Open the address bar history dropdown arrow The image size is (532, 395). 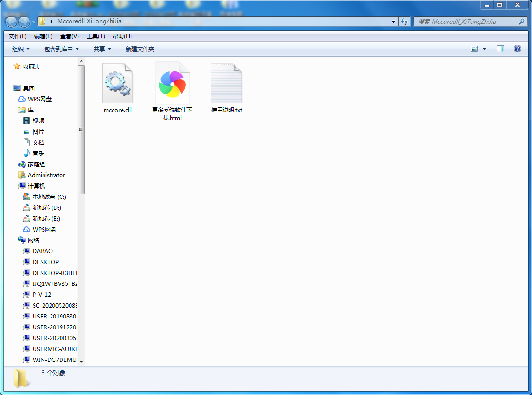(x=393, y=21)
